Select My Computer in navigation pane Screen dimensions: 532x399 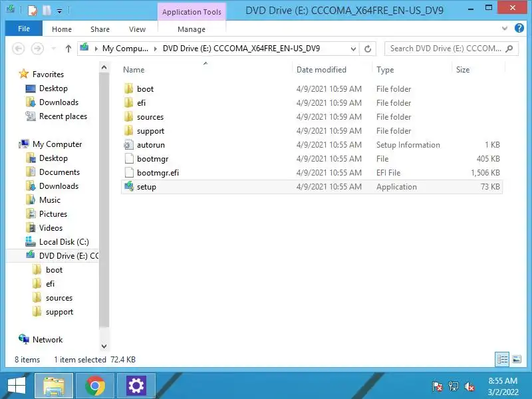click(57, 144)
